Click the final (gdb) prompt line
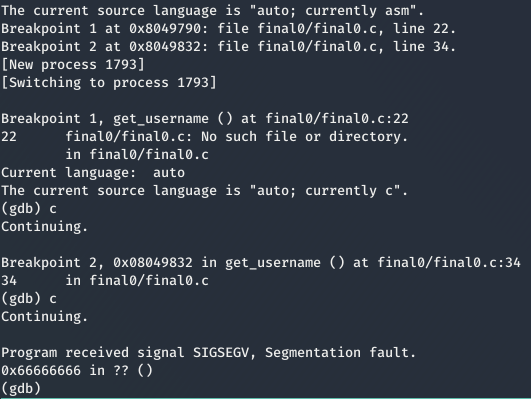Screen dimensions: 531x399 21,388
